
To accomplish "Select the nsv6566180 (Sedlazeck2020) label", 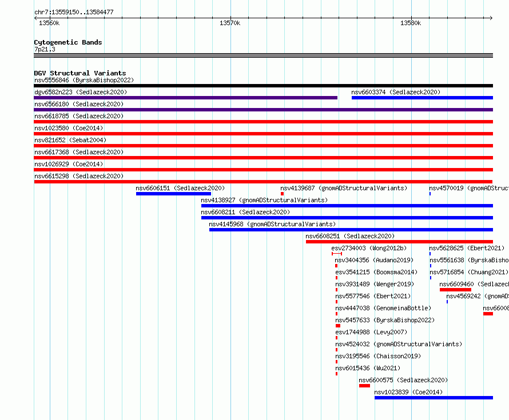I will pyautogui.click(x=79, y=104).
